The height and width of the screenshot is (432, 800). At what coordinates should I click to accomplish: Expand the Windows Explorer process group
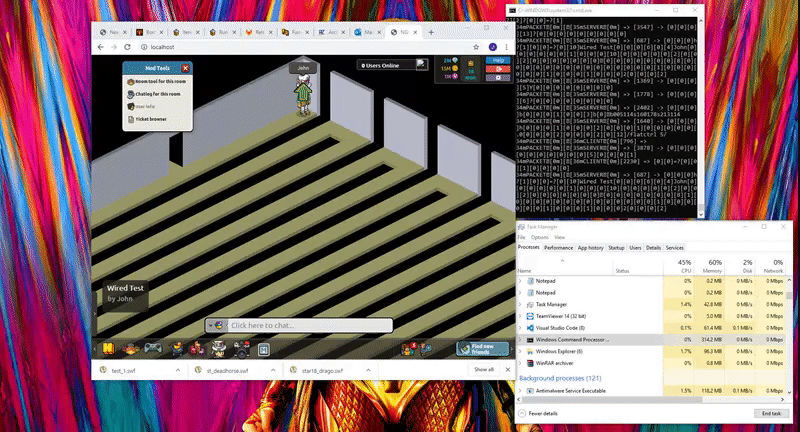tap(520, 351)
